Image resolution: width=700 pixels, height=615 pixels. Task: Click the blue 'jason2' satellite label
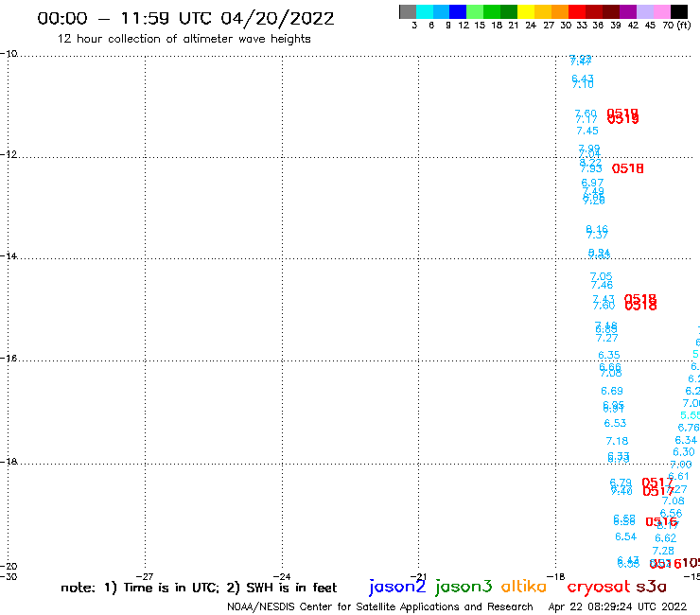[x=397, y=587]
